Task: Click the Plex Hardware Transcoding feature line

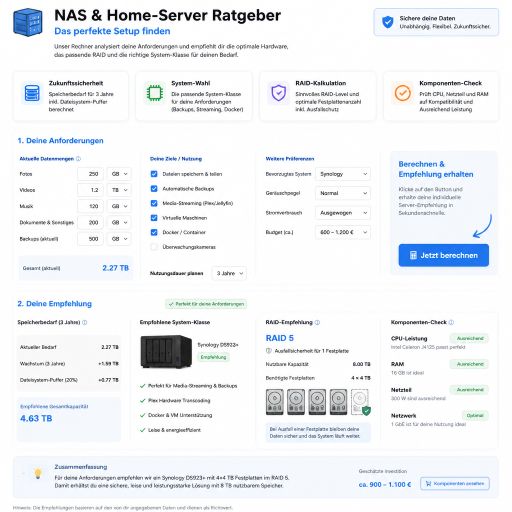Action: click(x=175, y=401)
